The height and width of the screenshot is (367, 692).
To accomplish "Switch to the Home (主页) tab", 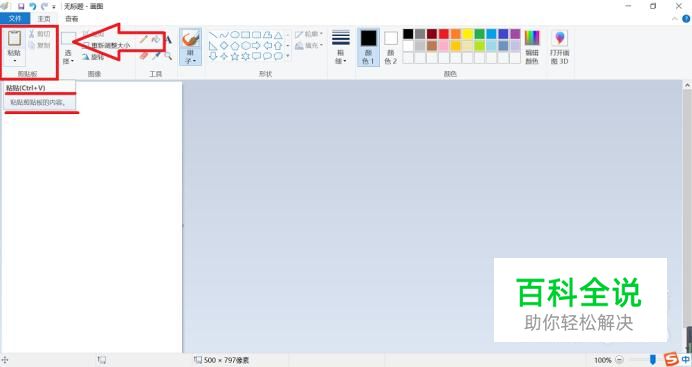I will pyautogui.click(x=44, y=19).
